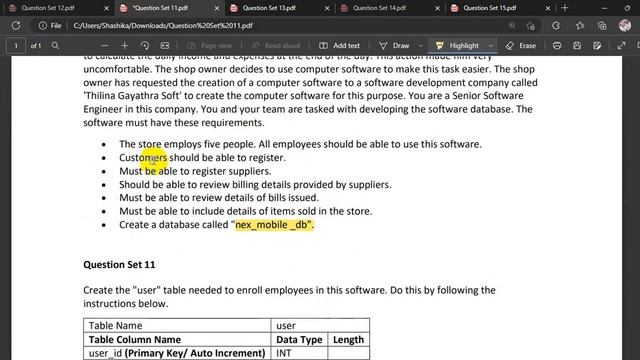640x360 pixels.
Task: Click the highlighted text nex_mobile _db
Action: pos(273,225)
